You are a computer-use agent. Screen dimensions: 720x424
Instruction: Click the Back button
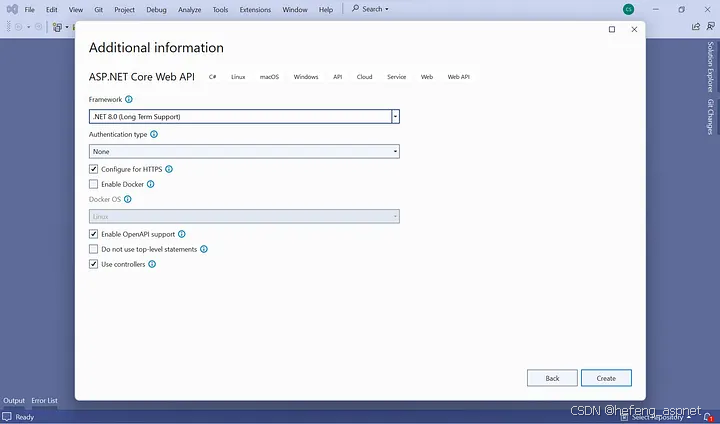point(552,378)
